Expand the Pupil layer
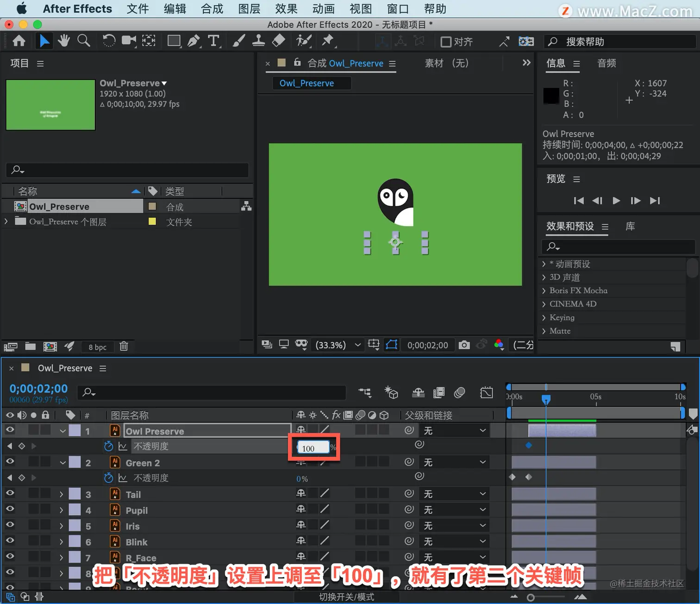The image size is (700, 604). pyautogui.click(x=61, y=510)
